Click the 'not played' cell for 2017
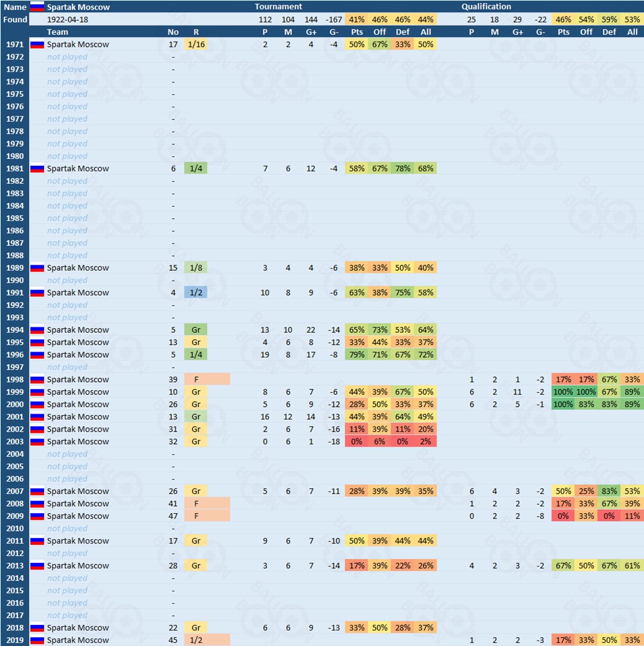The image size is (644, 646). pyautogui.click(x=67, y=615)
